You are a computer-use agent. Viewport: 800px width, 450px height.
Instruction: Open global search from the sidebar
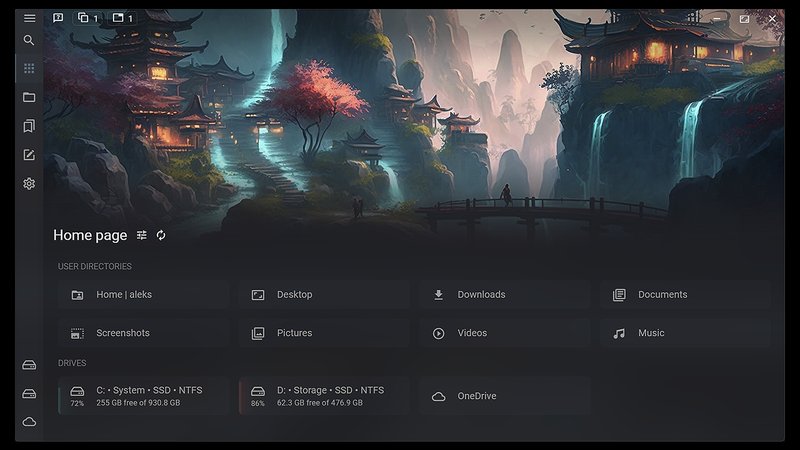tap(29, 41)
